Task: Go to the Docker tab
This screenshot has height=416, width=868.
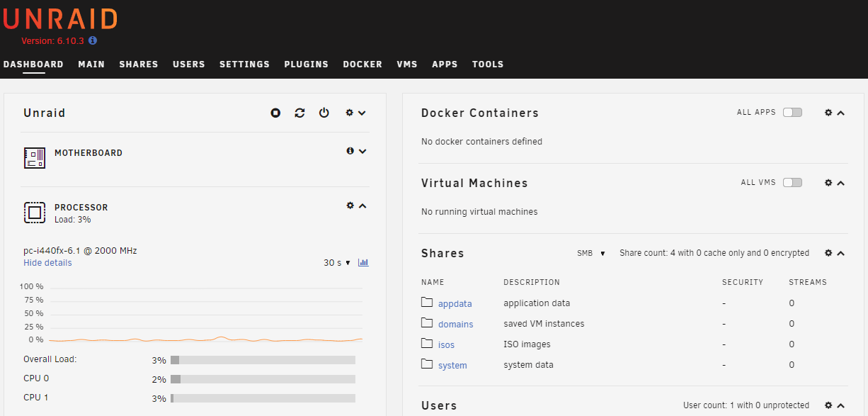Action: tap(362, 64)
